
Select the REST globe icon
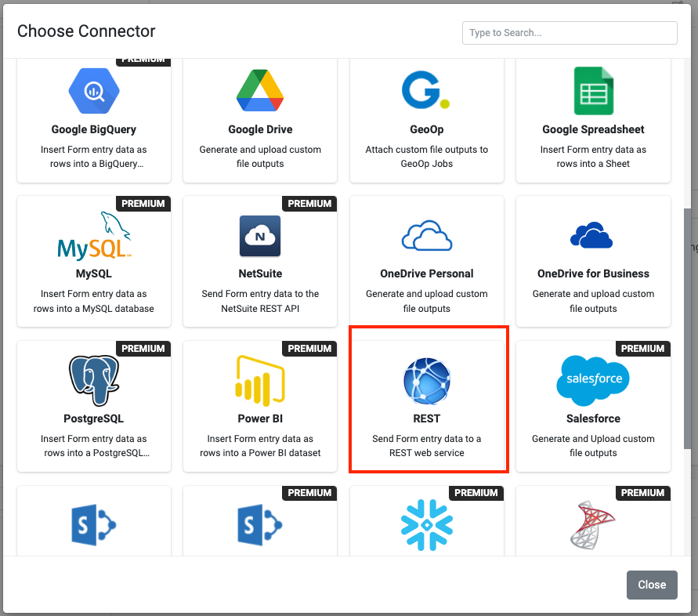click(x=426, y=381)
